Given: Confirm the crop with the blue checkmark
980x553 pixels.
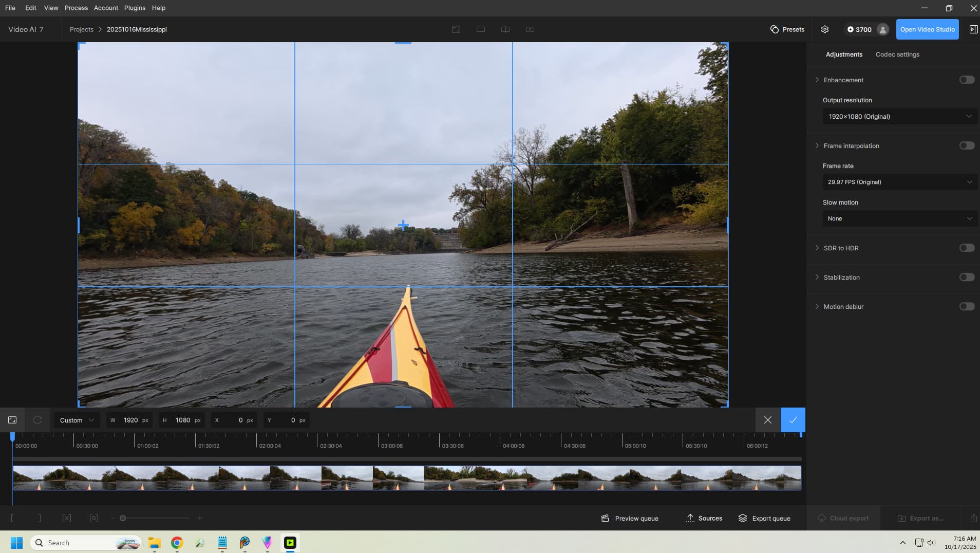Looking at the screenshot, I should point(793,420).
